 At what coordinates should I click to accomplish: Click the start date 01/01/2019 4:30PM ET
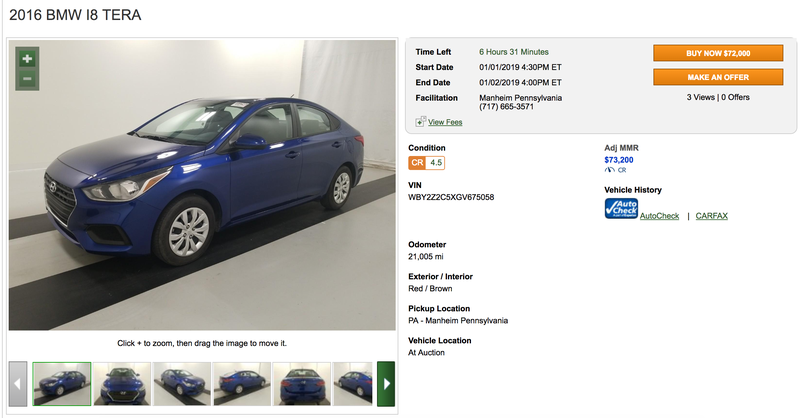(520, 67)
